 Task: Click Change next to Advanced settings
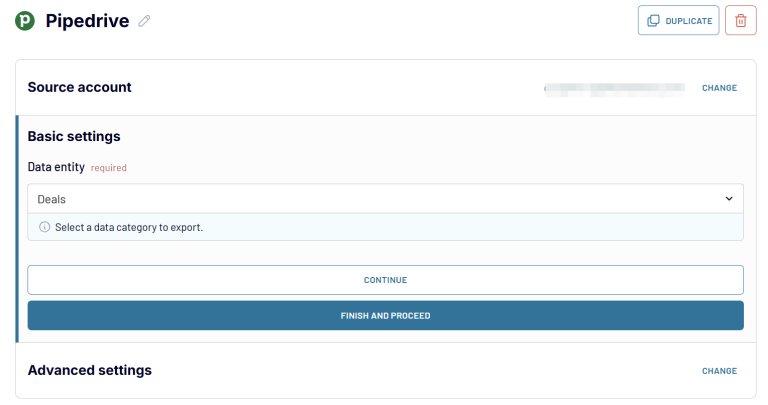719,371
